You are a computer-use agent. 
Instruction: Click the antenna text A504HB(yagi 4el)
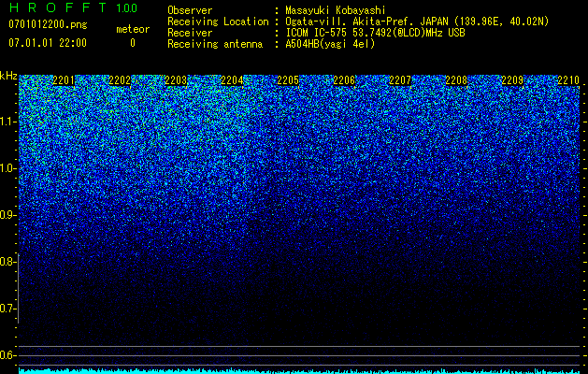[330, 44]
